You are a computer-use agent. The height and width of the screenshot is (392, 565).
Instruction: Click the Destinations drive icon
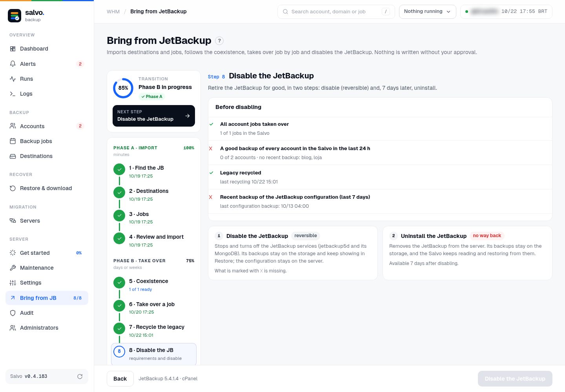13,156
